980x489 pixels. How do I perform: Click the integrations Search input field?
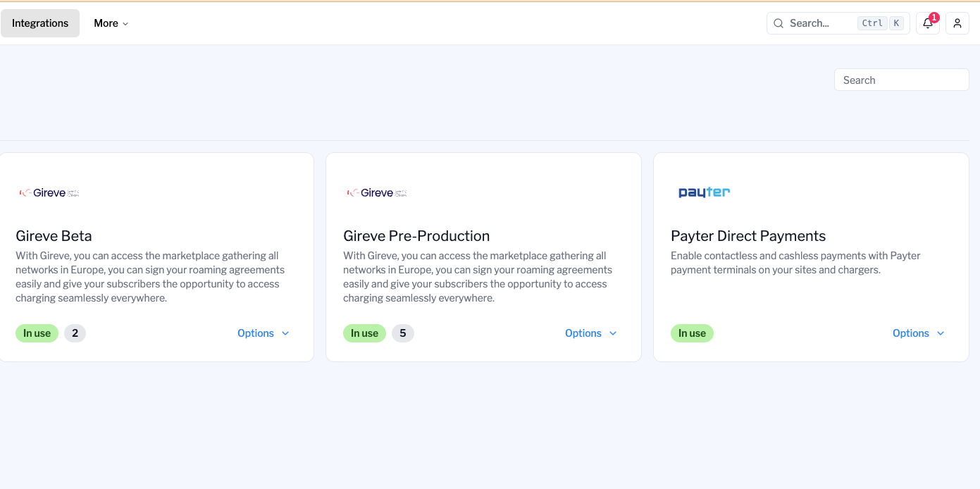coord(901,80)
